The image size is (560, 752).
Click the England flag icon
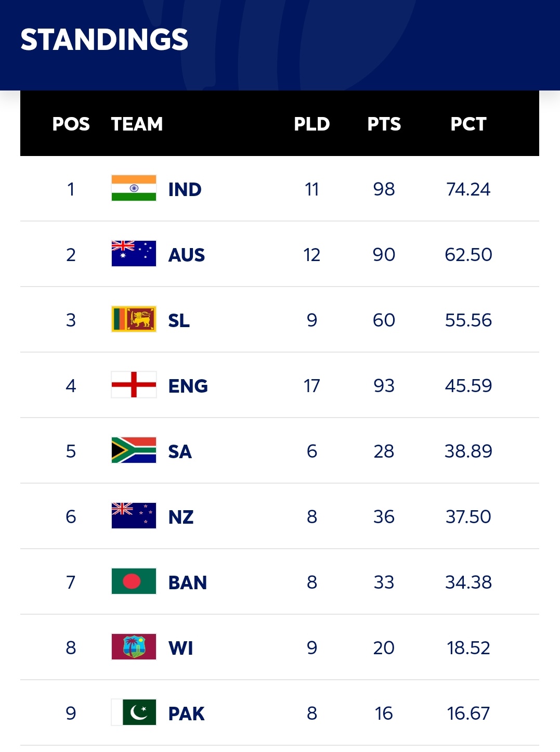(x=134, y=385)
